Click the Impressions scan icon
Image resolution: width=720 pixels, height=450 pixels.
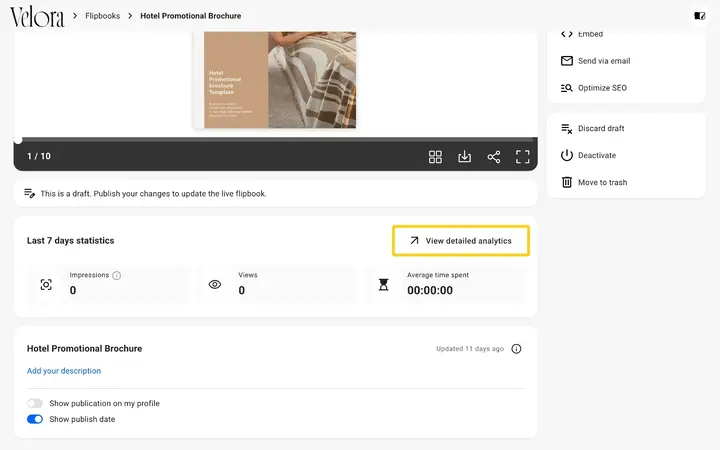pyautogui.click(x=46, y=285)
